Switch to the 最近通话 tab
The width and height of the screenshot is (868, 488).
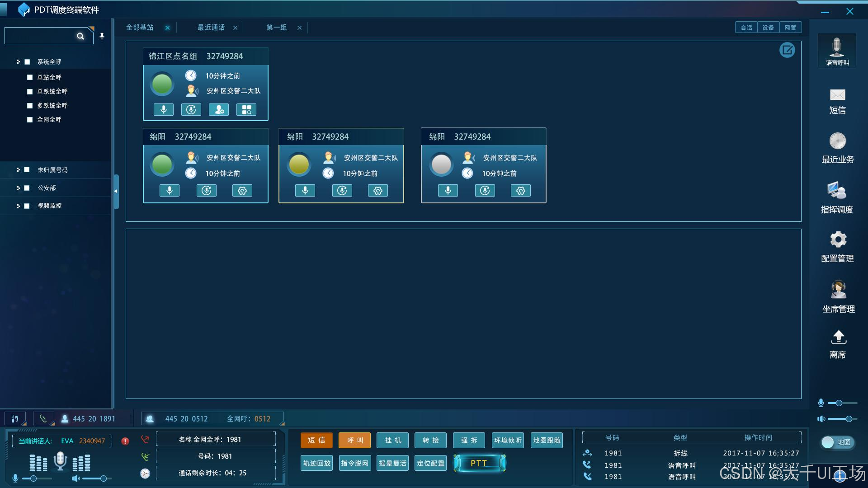coord(211,28)
